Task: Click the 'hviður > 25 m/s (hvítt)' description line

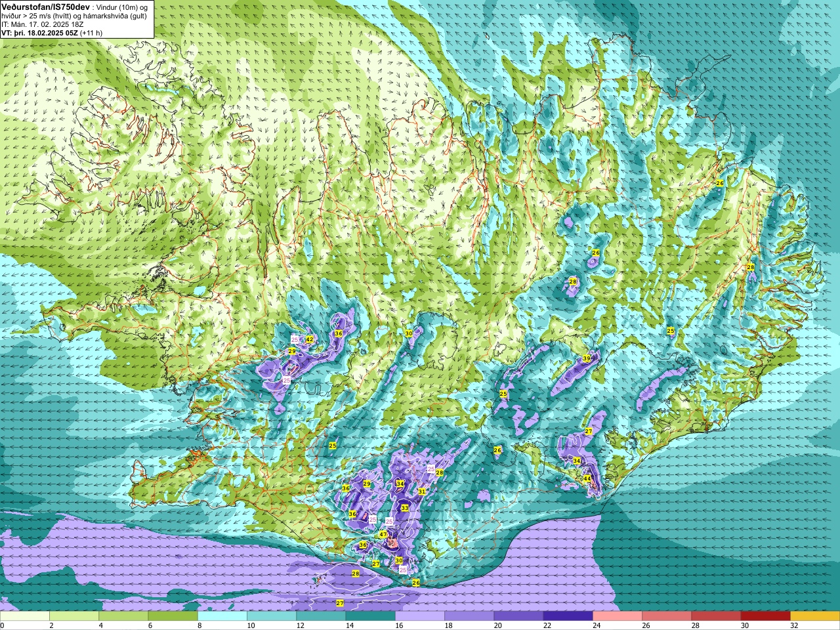Action: pyautogui.click(x=73, y=16)
